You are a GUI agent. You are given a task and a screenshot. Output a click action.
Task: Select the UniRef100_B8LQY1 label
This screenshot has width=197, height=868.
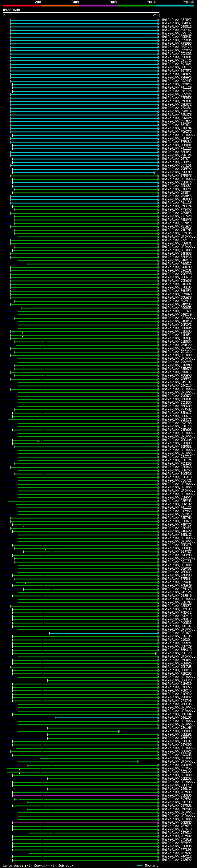(176, 152)
